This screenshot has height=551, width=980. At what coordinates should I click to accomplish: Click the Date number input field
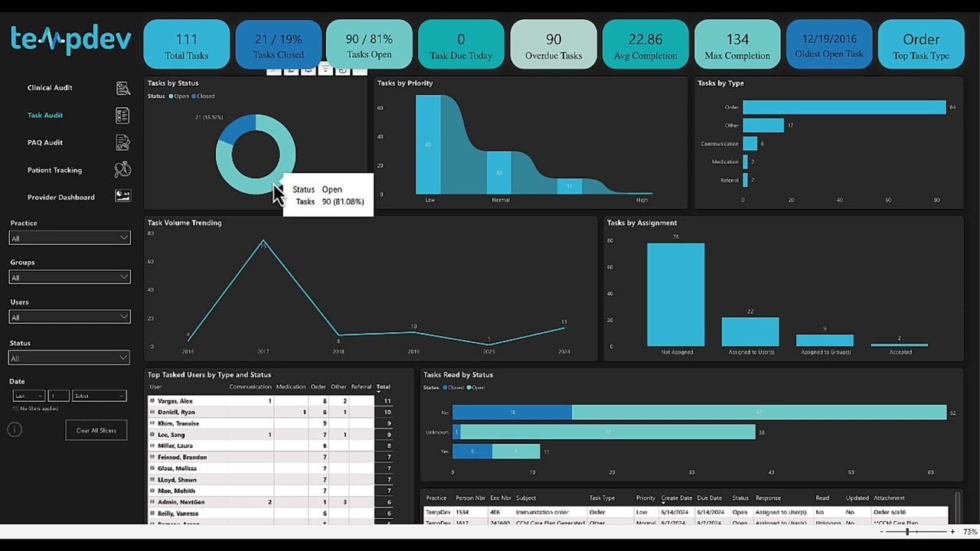tap(58, 396)
